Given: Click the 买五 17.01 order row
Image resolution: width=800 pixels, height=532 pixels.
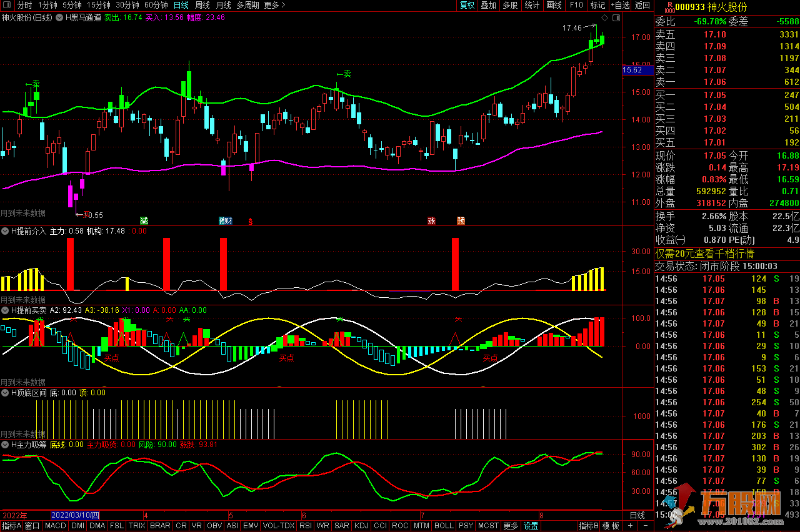Looking at the screenshot, I should [727, 142].
